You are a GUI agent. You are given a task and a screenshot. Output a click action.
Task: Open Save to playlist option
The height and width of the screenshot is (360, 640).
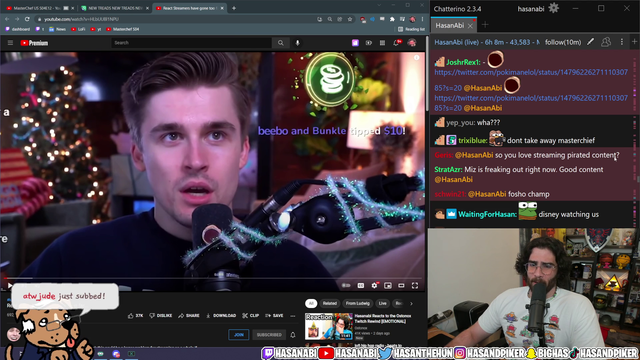coord(274,316)
